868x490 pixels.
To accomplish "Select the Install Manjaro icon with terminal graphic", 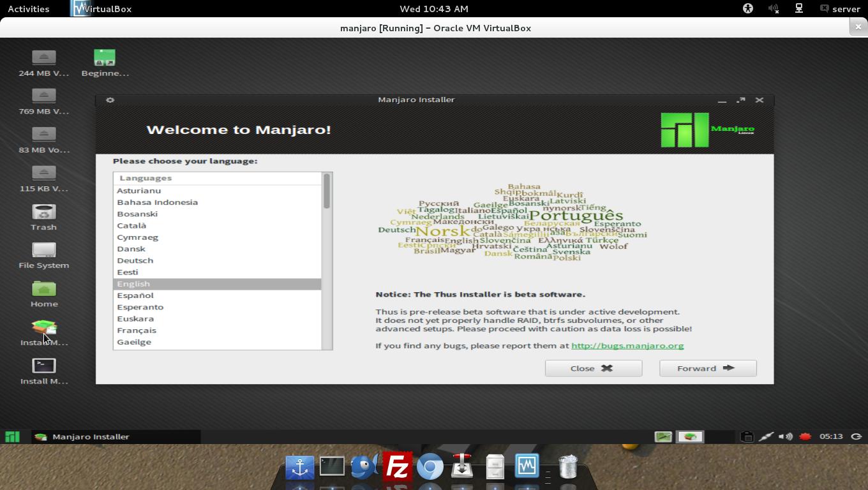I will (43, 372).
